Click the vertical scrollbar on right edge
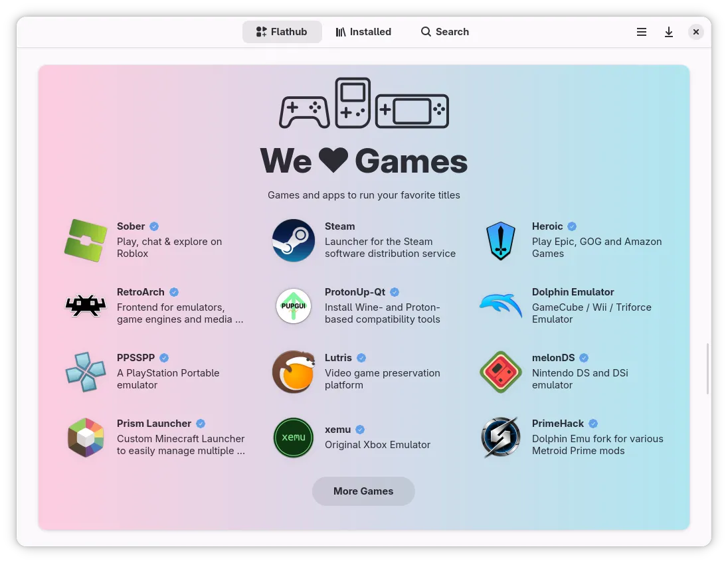The image size is (728, 563). (708, 368)
